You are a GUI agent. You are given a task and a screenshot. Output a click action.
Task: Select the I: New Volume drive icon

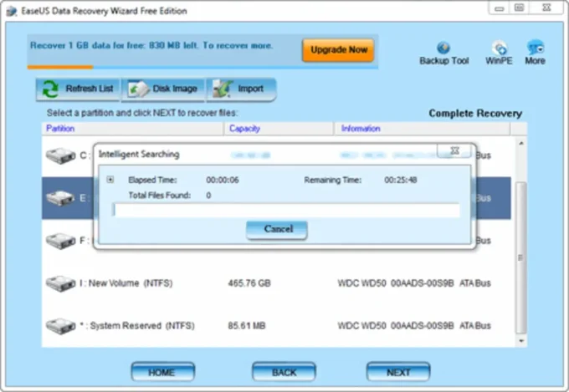click(x=59, y=283)
